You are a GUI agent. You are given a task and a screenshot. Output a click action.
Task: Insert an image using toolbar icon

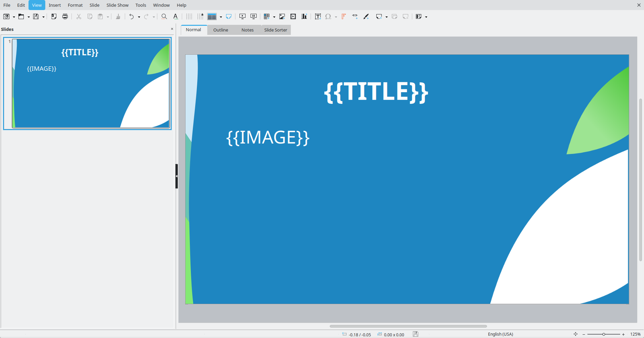click(x=282, y=16)
